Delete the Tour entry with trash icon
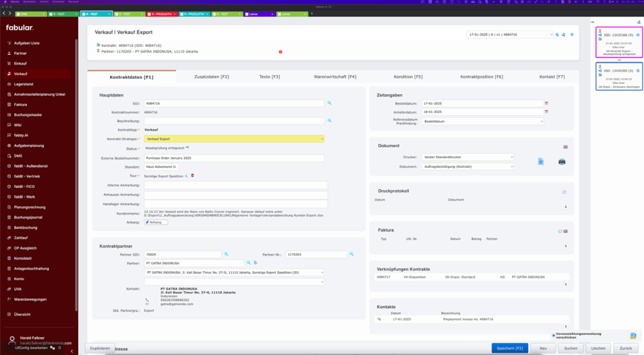The image size is (644, 355). [193, 176]
